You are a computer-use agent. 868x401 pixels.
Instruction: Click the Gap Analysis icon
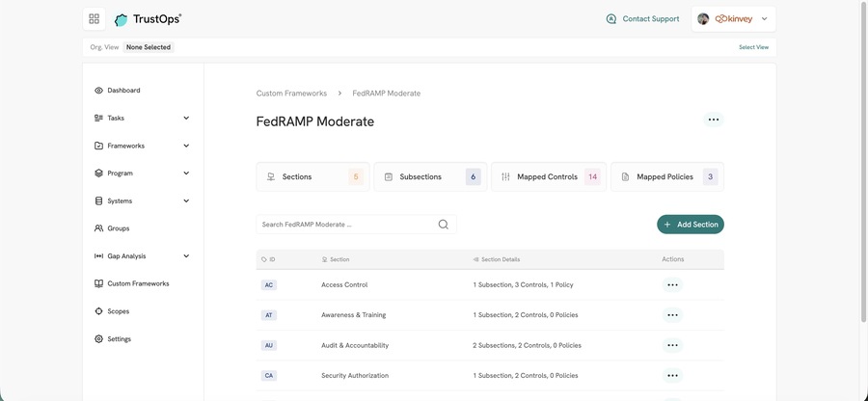click(x=98, y=256)
